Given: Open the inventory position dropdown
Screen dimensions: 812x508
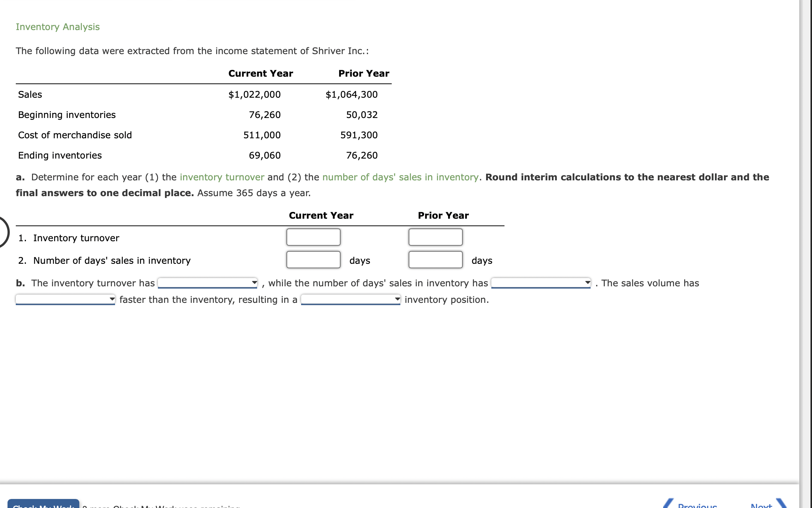Looking at the screenshot, I should [350, 299].
